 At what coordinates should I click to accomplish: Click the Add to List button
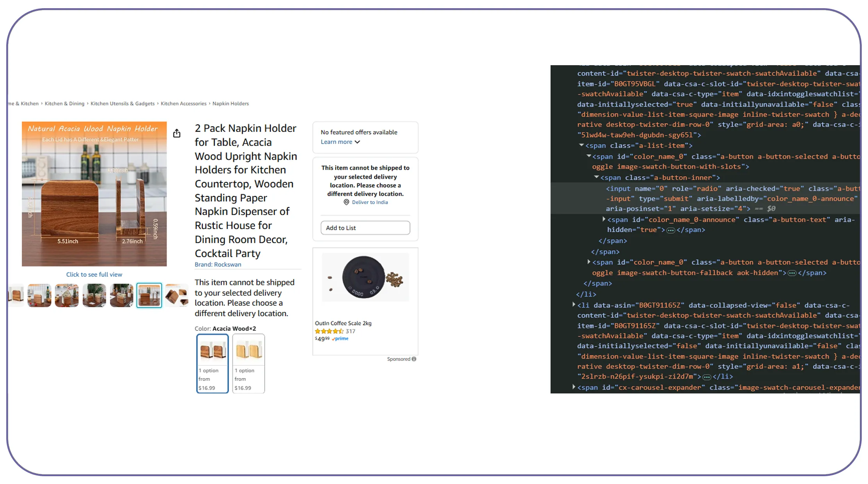365,228
